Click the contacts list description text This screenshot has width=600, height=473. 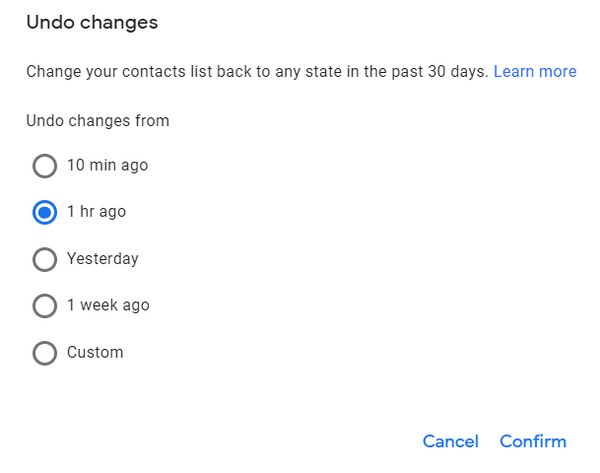tap(257, 72)
